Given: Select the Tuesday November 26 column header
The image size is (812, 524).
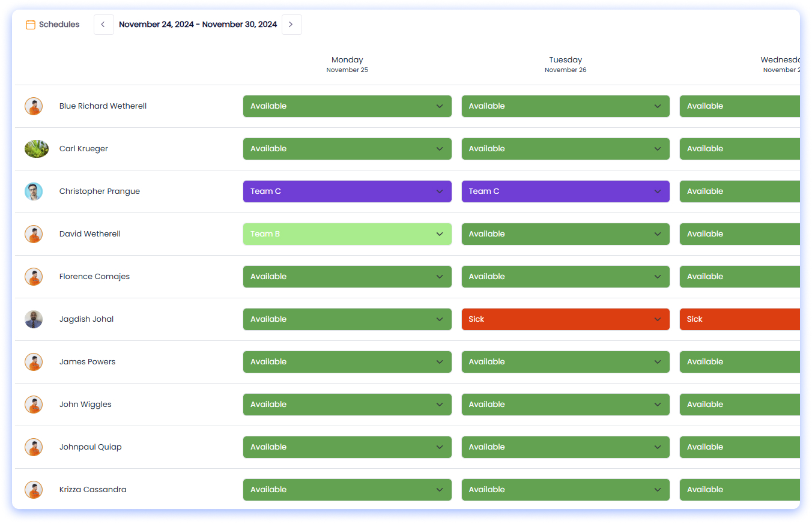Looking at the screenshot, I should pos(565,64).
